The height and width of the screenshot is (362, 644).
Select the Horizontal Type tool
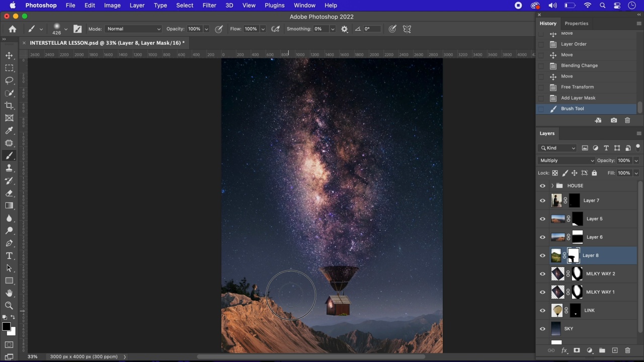point(9,256)
